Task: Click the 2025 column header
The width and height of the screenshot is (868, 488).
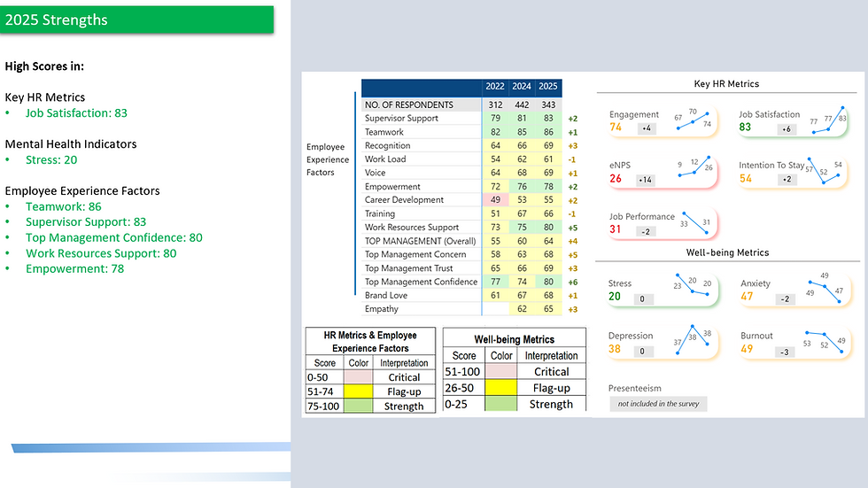Action: [x=548, y=86]
